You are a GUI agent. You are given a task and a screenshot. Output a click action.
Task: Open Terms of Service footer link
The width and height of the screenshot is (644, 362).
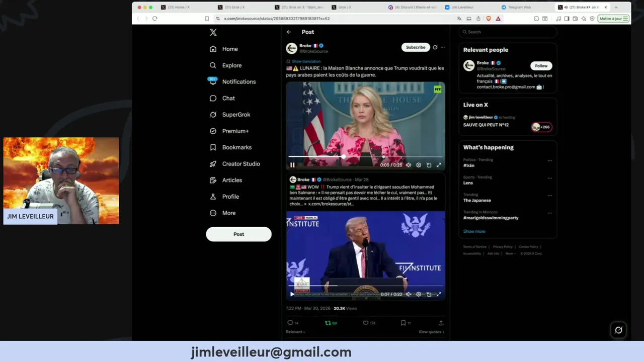[x=475, y=247]
